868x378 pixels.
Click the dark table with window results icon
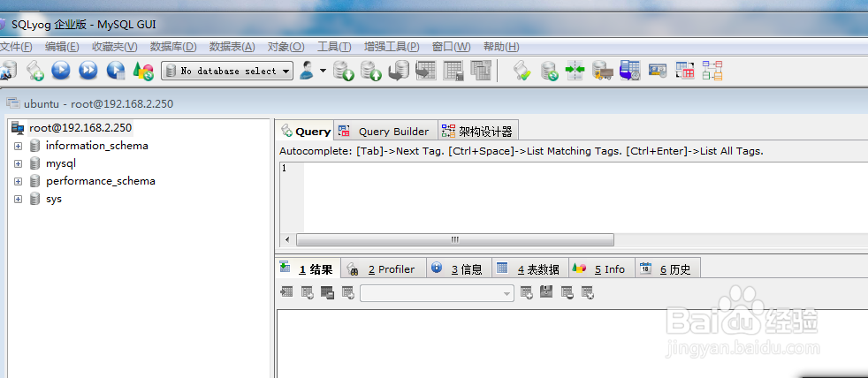coord(327,292)
